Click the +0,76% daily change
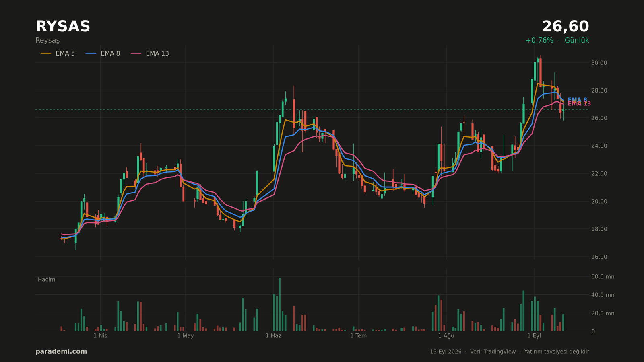 click(539, 41)
